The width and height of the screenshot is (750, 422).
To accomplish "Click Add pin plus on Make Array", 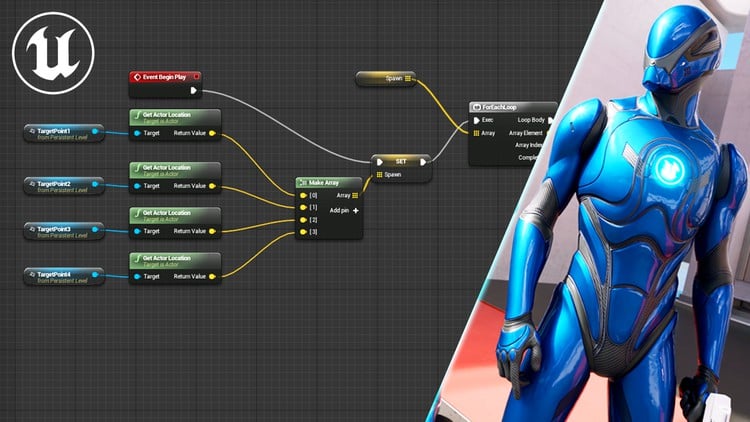I will [x=355, y=211].
